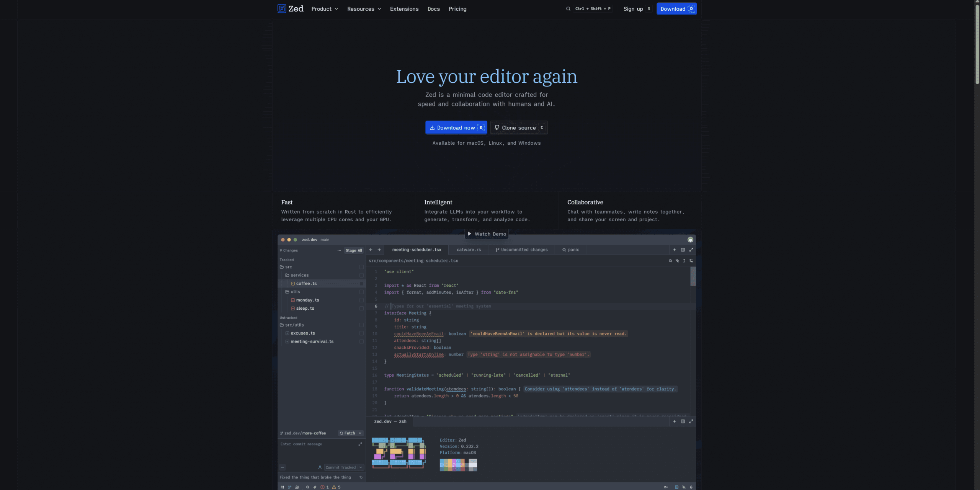Click the Stage All button
Viewport: 980px width, 490px height.
353,250
